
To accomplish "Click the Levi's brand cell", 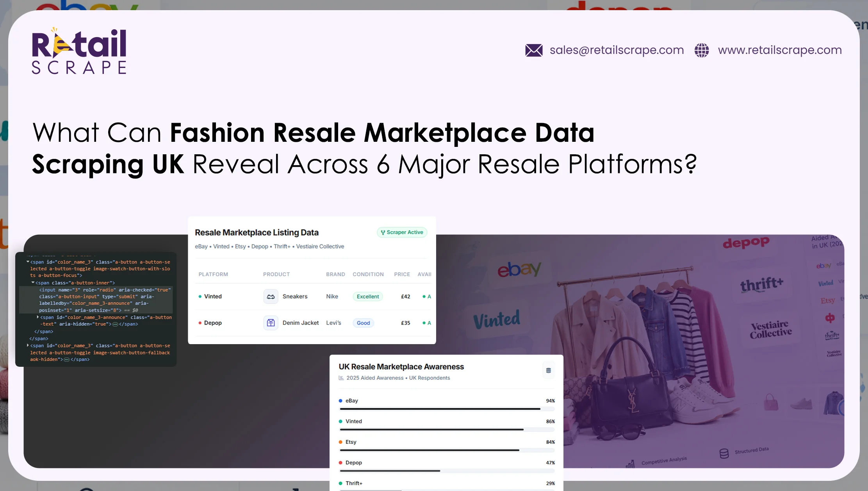I will pos(333,323).
